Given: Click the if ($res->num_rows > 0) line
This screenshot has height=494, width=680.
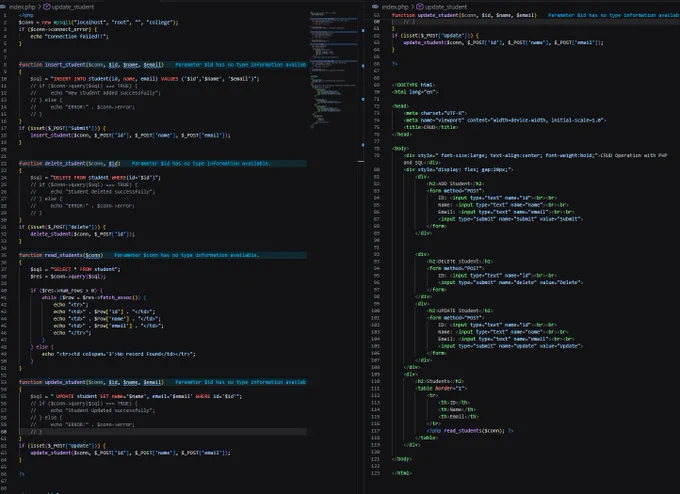Looking at the screenshot, I should [64, 291].
